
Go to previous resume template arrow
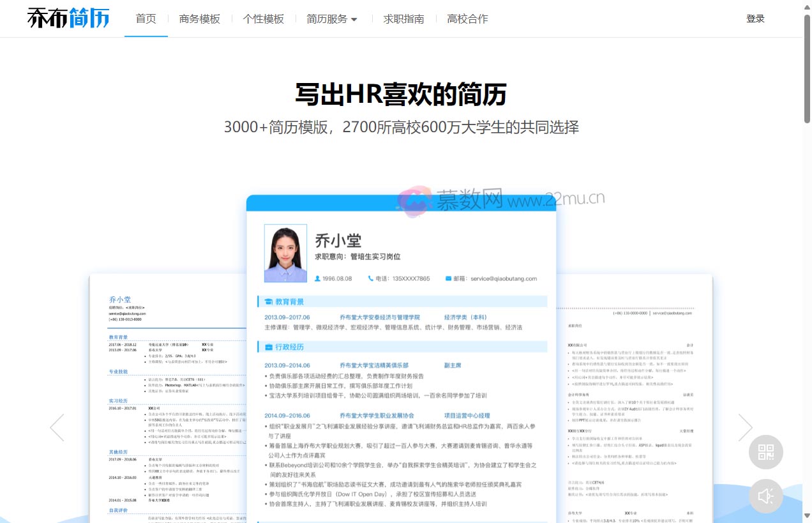coord(57,428)
